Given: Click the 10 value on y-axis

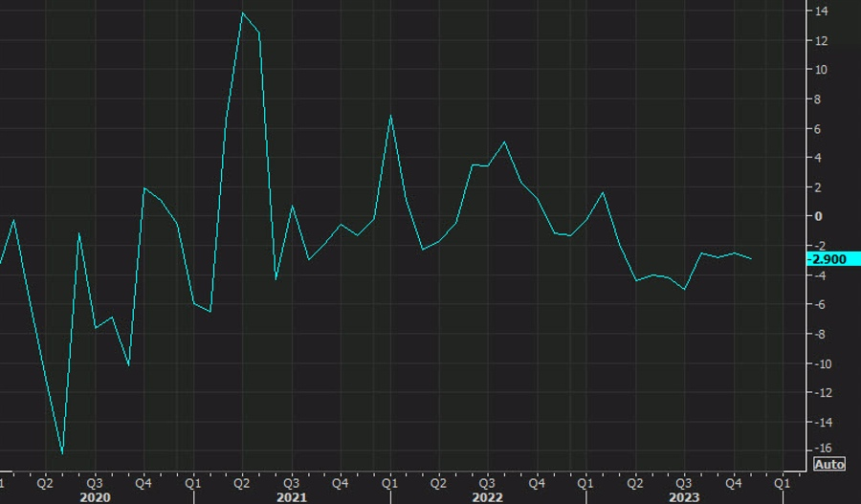Looking at the screenshot, I should pyautogui.click(x=822, y=70).
